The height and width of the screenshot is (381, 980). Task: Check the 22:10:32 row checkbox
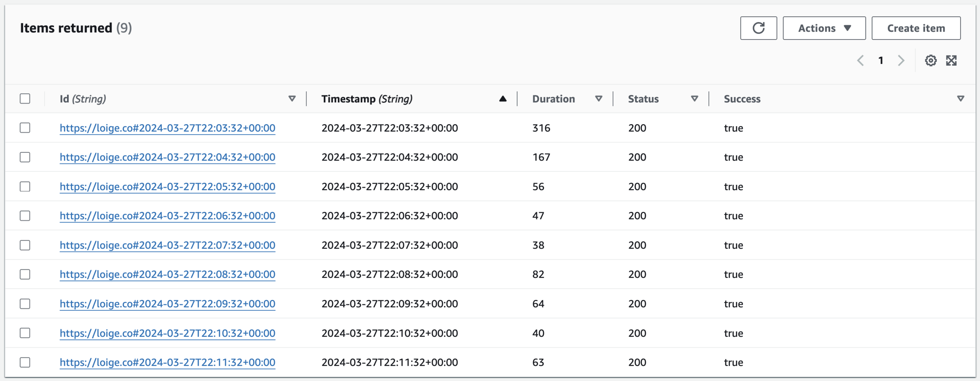(x=25, y=333)
